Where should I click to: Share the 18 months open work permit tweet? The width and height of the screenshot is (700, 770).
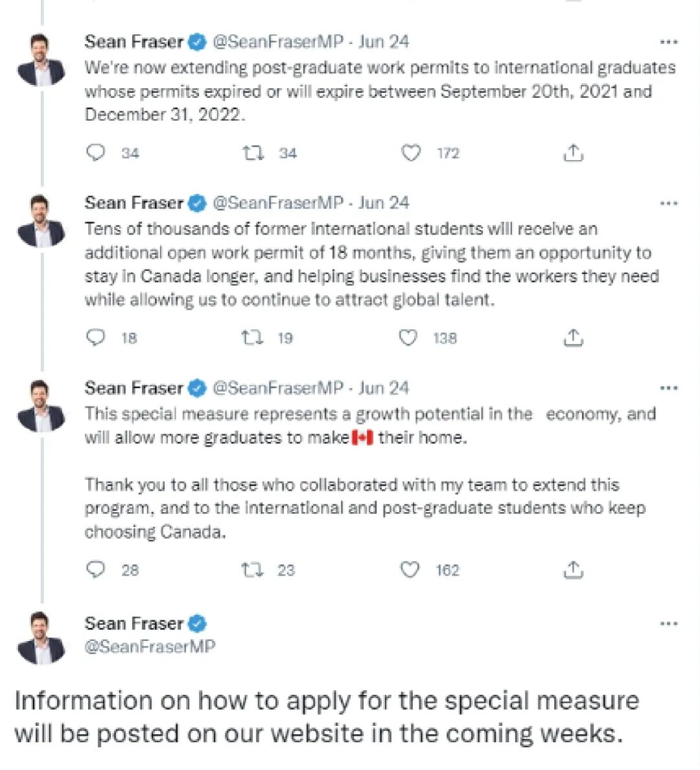pos(573,338)
